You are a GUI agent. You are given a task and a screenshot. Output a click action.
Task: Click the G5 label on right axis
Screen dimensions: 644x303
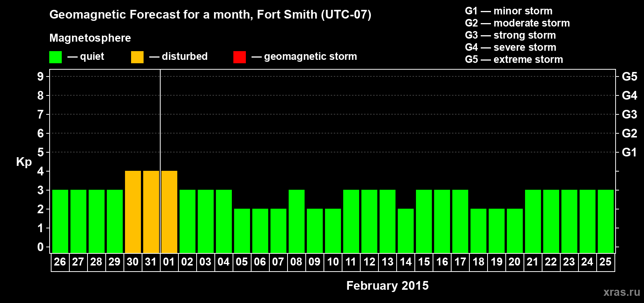click(629, 77)
